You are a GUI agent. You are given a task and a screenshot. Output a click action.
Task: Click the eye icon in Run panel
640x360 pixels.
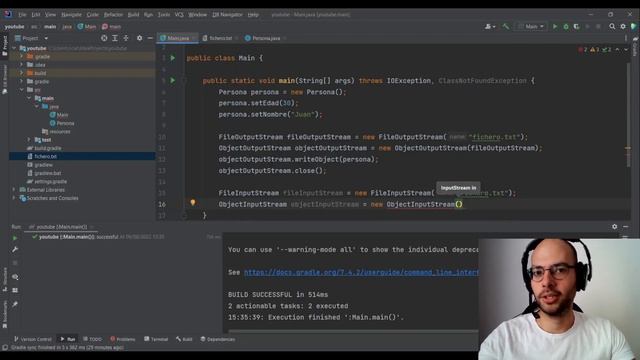[x=15, y=277]
